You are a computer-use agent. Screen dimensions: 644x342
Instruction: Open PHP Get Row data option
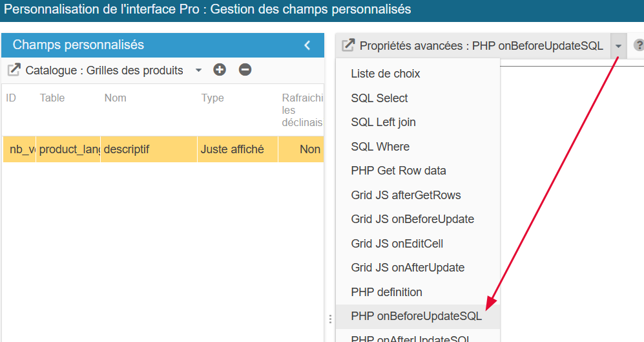[399, 171]
